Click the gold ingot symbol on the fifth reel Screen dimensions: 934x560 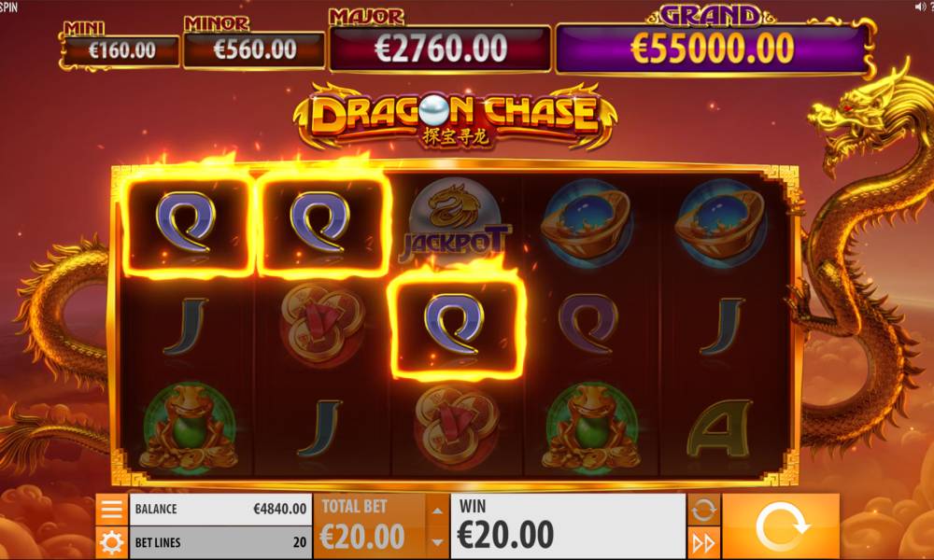point(721,222)
